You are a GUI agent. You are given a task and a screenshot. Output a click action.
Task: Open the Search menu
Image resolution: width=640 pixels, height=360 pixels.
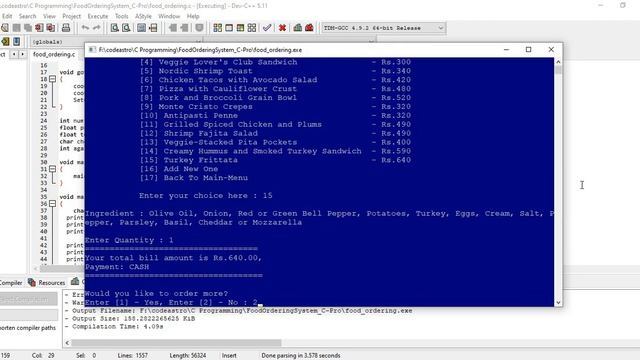[27, 16]
